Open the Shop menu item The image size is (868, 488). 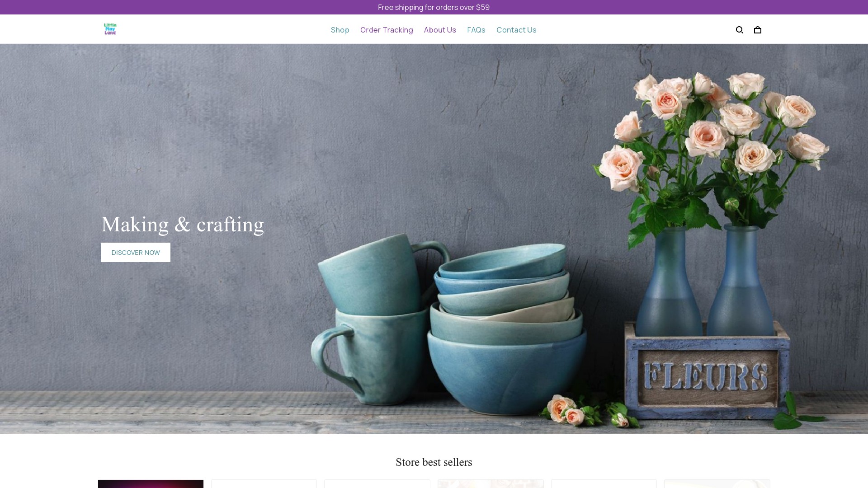[x=340, y=30]
